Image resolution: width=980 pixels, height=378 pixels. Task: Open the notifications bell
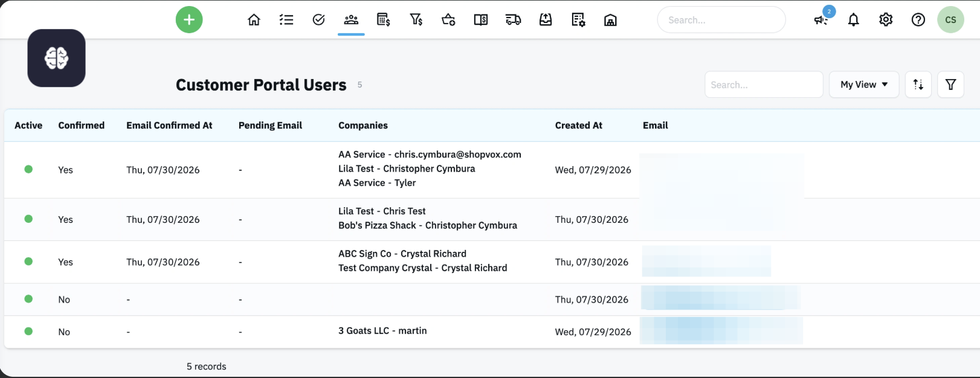click(x=854, y=20)
